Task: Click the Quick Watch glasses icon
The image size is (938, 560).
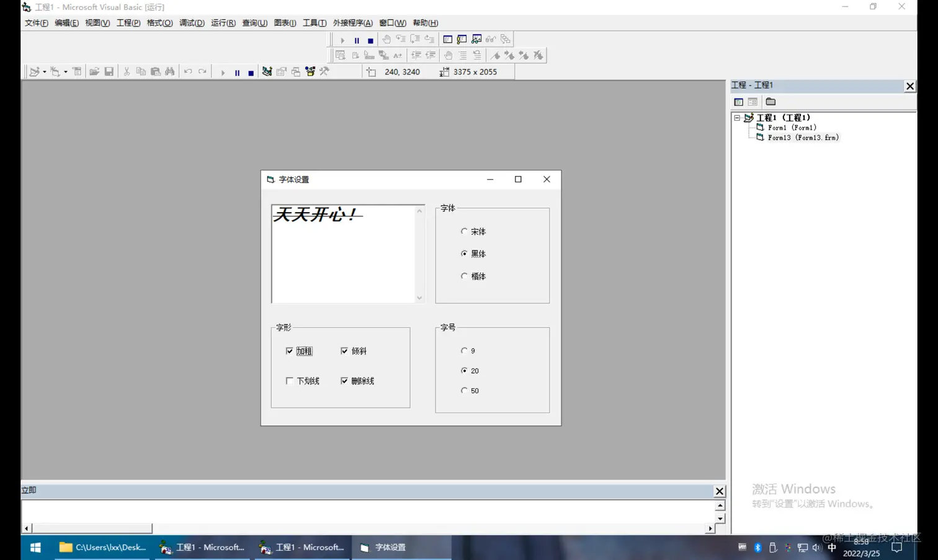Action: (x=491, y=39)
